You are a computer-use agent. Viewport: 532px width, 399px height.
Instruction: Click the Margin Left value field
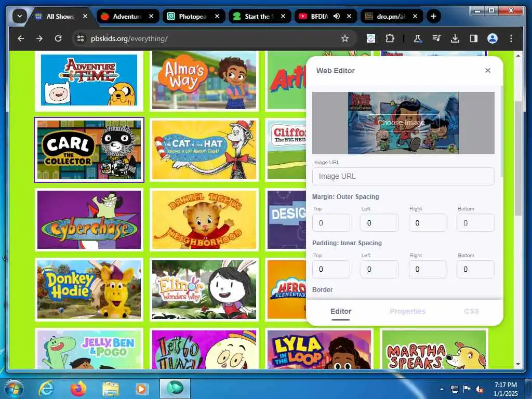tap(379, 223)
